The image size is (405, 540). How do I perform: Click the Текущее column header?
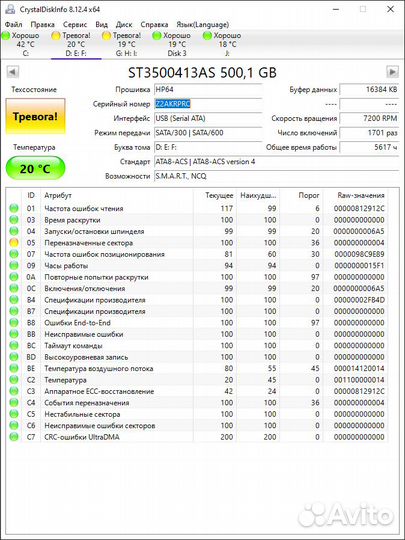coord(215,195)
